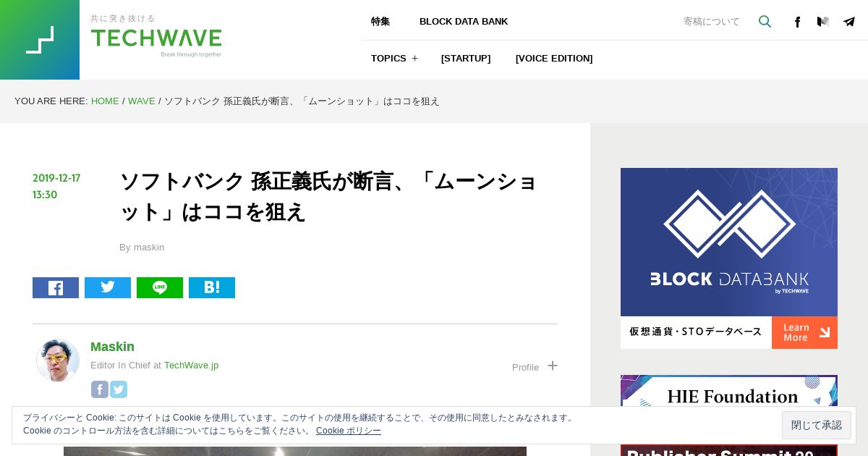Open BLOCK DATA BANK menu item
This screenshot has width=868, height=456.
(x=464, y=22)
